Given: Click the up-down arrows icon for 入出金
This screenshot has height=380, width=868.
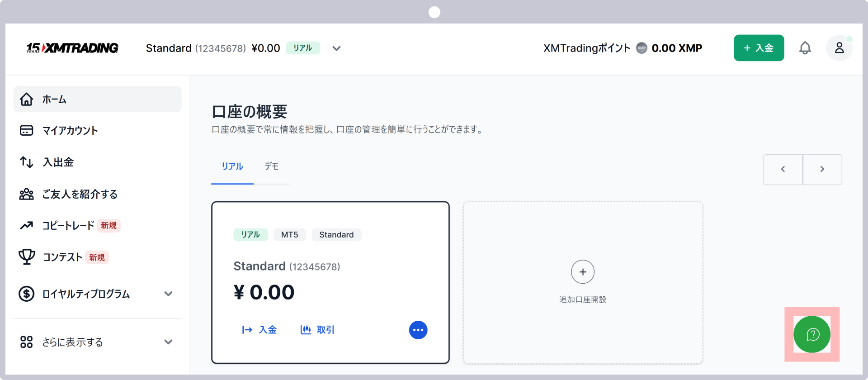Looking at the screenshot, I should click(x=27, y=162).
